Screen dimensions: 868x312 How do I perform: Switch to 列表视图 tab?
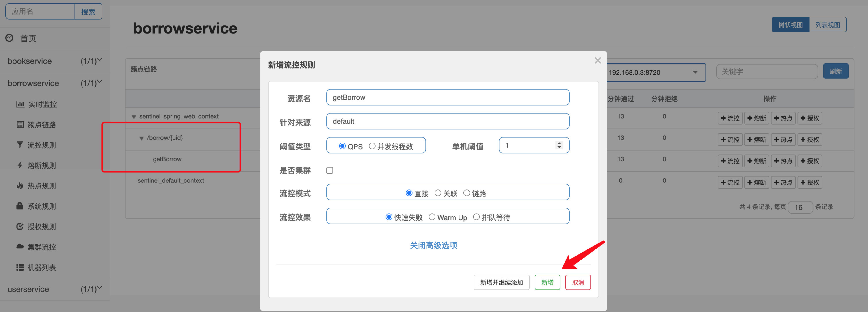[x=827, y=25]
